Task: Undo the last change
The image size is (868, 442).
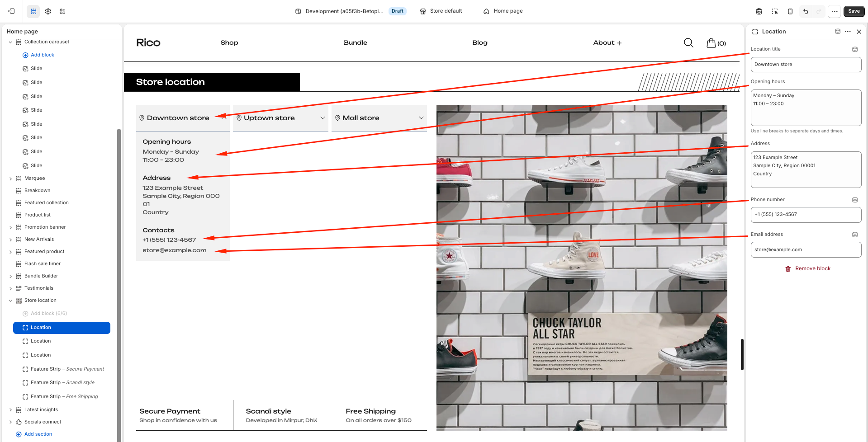Action: tap(806, 11)
